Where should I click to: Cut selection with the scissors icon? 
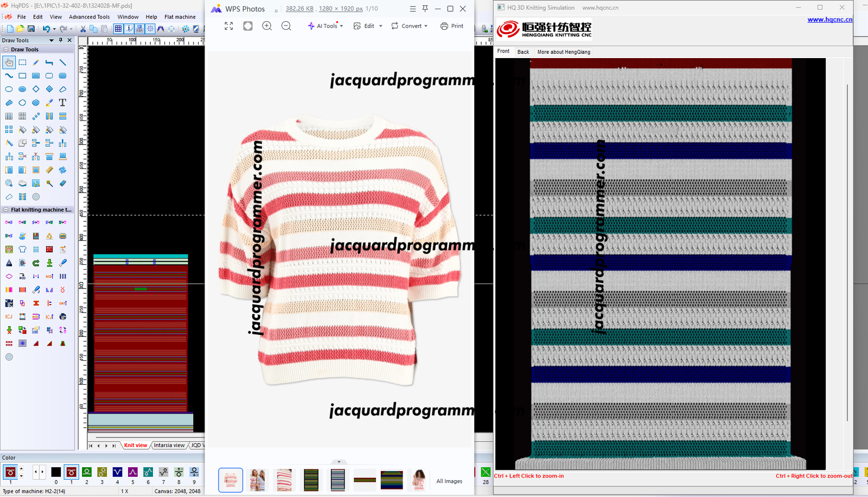[x=83, y=29]
